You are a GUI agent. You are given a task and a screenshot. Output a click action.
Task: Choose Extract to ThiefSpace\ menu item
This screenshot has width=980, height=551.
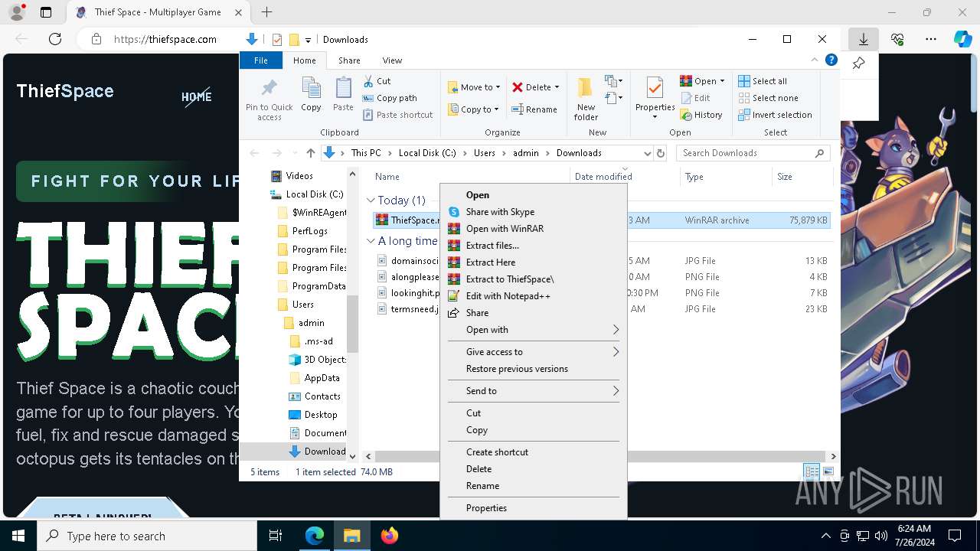click(533, 279)
